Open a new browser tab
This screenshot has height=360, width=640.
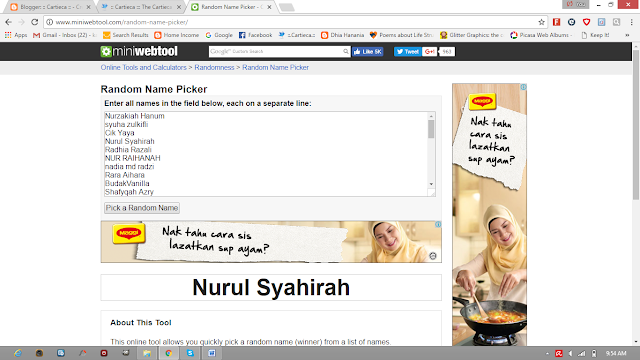click(x=287, y=7)
